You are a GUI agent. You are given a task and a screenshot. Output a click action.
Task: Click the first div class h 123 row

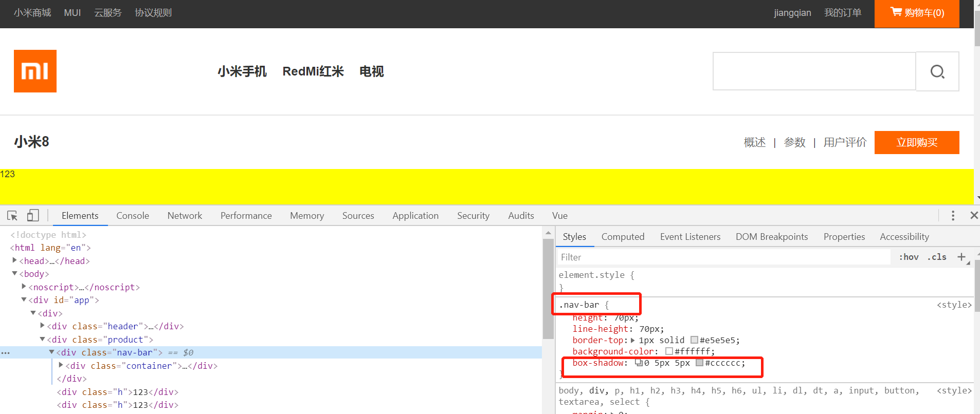118,392
